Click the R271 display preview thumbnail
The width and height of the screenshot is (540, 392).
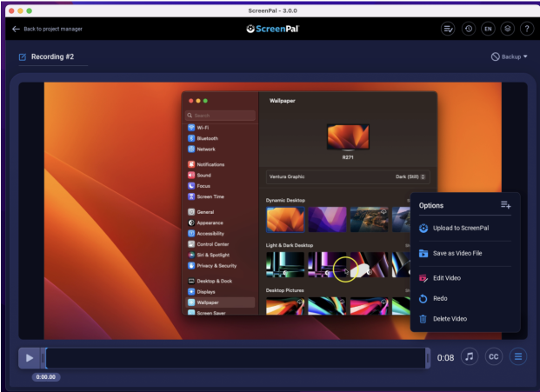[x=348, y=137]
